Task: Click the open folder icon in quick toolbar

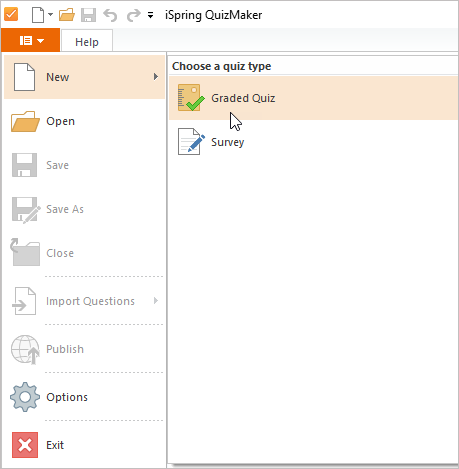Action: point(67,15)
